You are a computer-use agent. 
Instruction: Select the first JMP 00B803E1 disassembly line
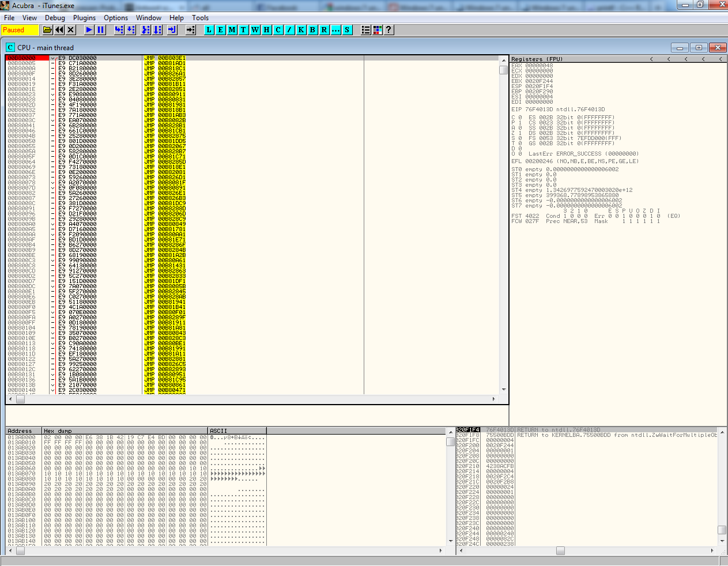click(x=164, y=58)
